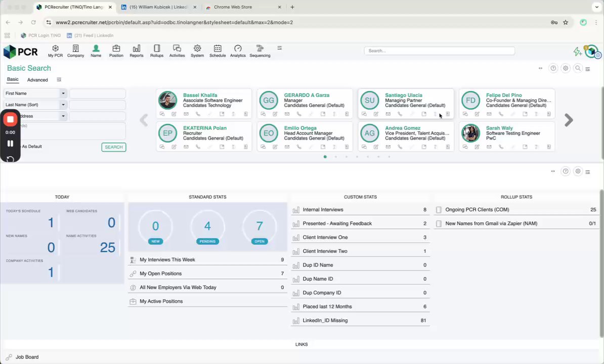Open dashboard help question icon

(x=566, y=171)
